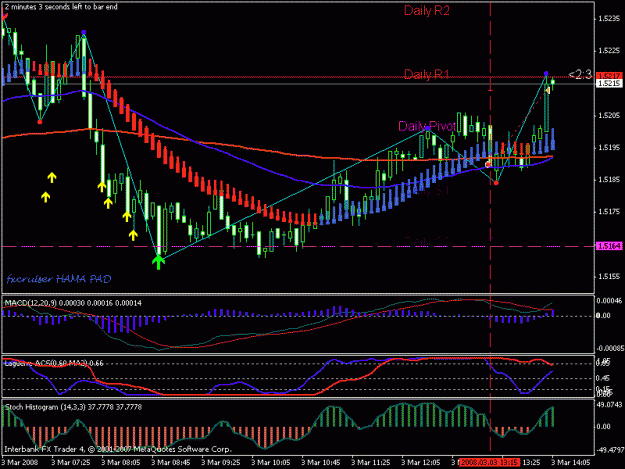Click 1.5195 on the price scale
This screenshot has width=625, height=469.
[x=609, y=148]
